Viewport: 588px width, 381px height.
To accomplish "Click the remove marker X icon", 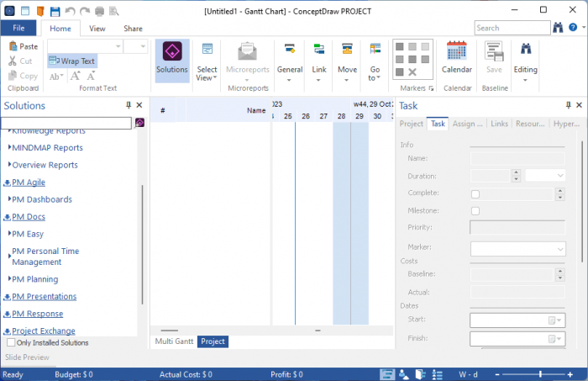I will pos(412,72).
